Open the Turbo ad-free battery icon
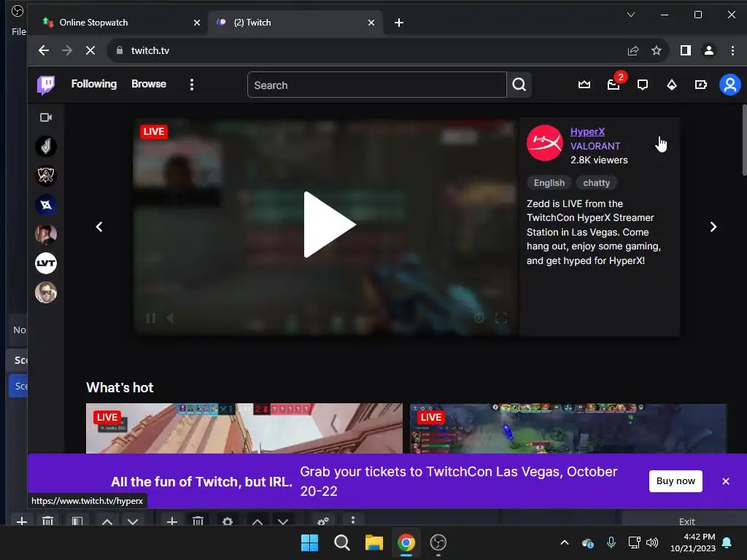747x560 pixels. click(x=701, y=85)
